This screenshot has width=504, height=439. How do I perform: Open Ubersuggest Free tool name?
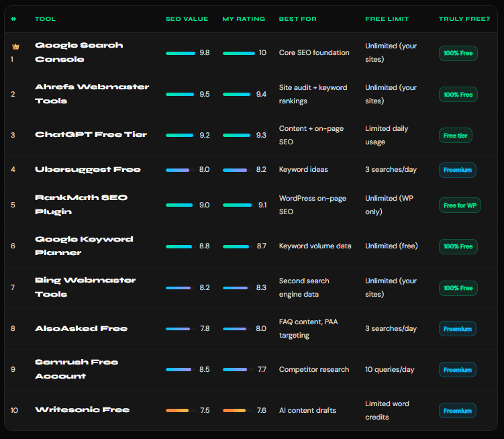88,169
